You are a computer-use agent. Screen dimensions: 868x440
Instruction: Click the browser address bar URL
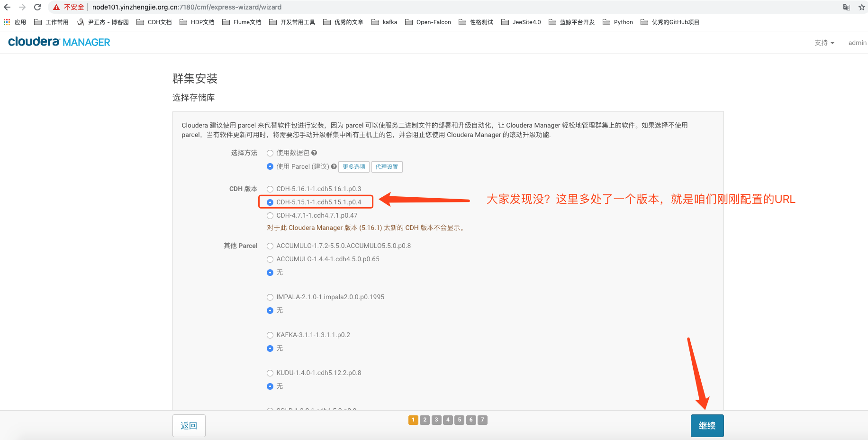pyautogui.click(x=187, y=7)
